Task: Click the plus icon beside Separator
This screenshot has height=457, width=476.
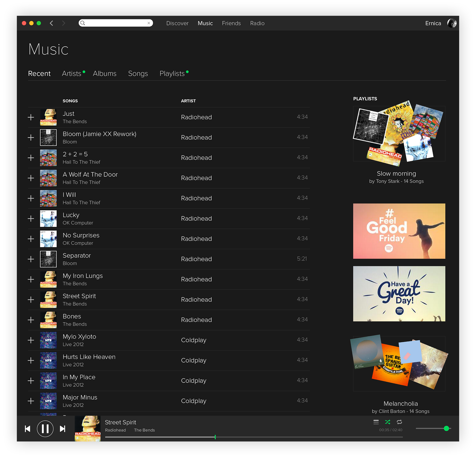Action: [x=31, y=259]
